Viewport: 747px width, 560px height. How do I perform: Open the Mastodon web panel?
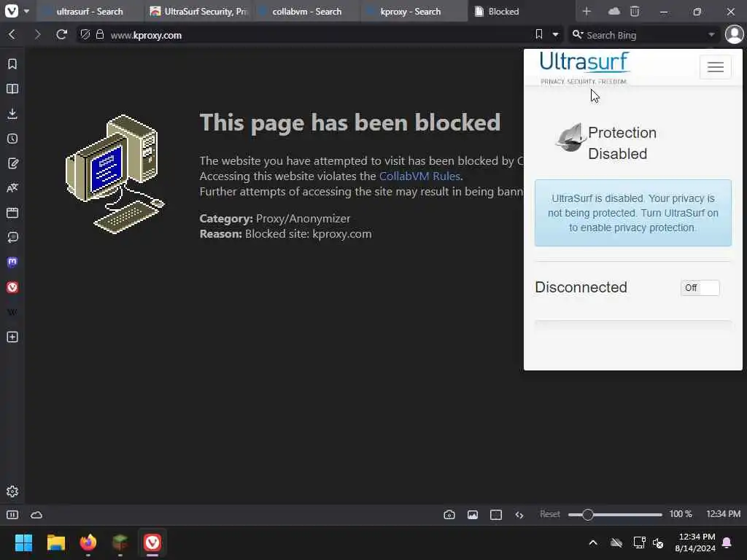coord(12,262)
